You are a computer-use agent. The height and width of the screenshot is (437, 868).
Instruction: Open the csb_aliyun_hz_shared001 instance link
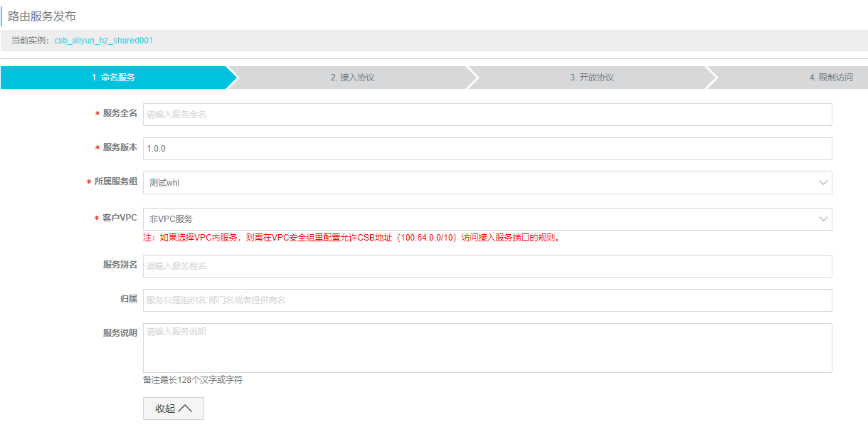[x=104, y=41]
